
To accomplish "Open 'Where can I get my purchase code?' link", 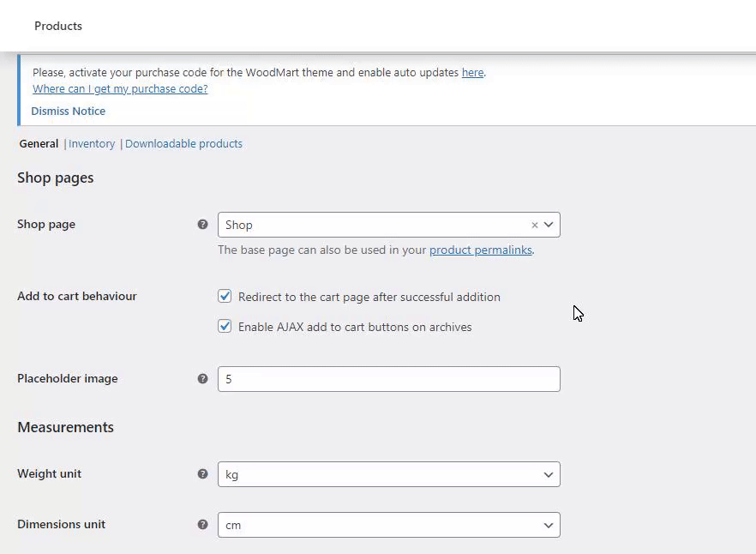I will 120,89.
